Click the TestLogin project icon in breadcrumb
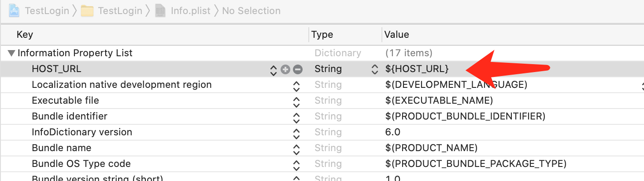The width and height of the screenshot is (644, 181). pyautogui.click(x=15, y=11)
